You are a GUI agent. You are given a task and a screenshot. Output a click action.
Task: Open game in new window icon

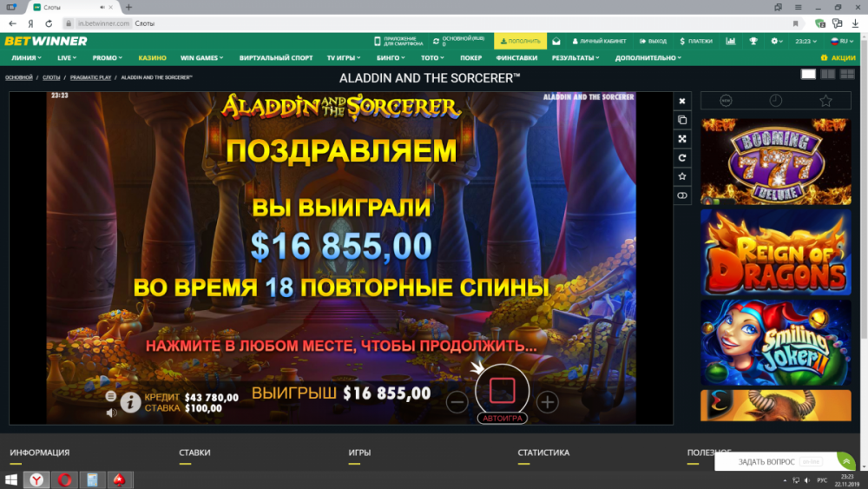coord(682,120)
